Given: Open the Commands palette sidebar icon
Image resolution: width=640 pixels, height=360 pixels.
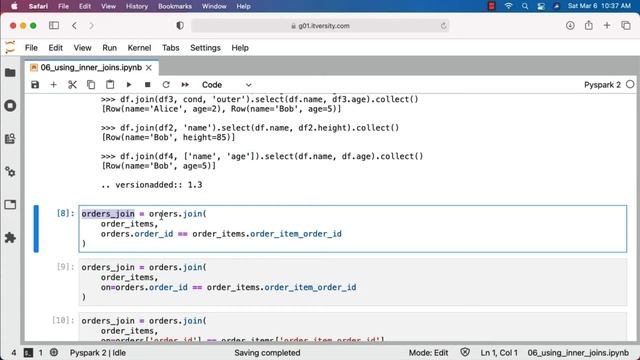Looking at the screenshot, I should pyautogui.click(x=10, y=138).
